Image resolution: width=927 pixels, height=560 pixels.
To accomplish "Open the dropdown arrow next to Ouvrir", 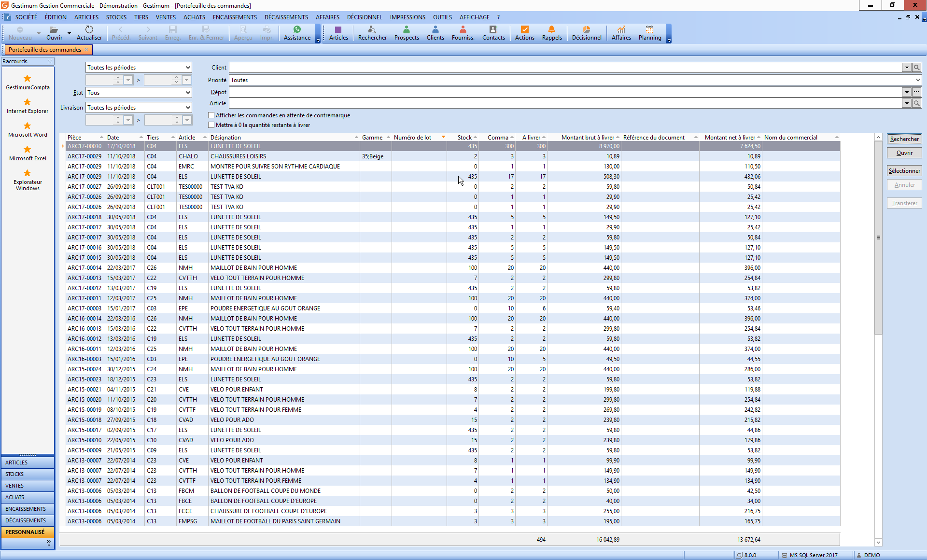I will [69, 33].
